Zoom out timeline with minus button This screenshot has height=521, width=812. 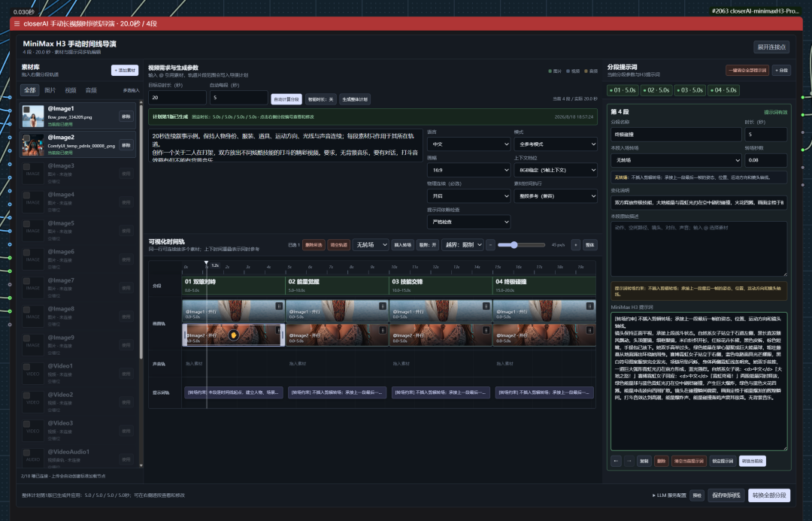pyautogui.click(x=490, y=245)
